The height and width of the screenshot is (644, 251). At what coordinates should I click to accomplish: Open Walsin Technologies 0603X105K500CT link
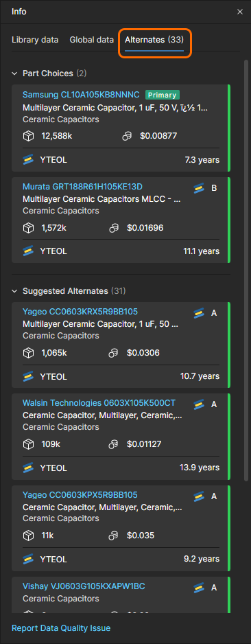pyautogui.click(x=99, y=403)
